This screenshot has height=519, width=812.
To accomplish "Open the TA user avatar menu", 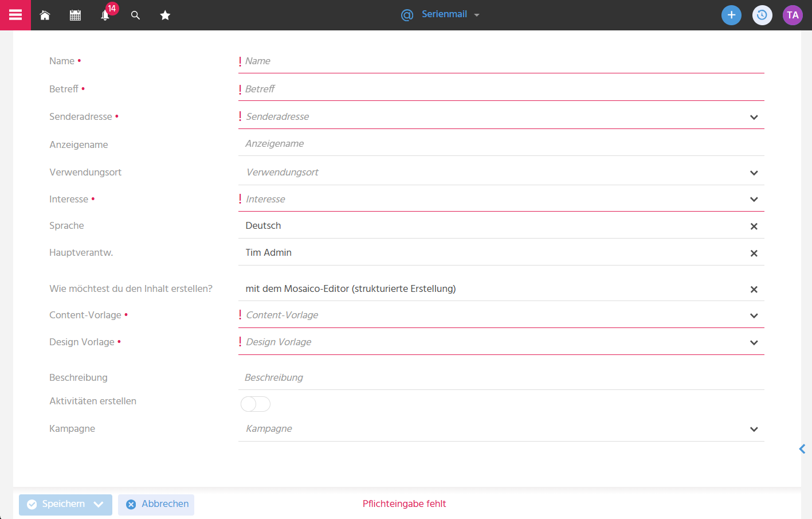I will point(793,15).
